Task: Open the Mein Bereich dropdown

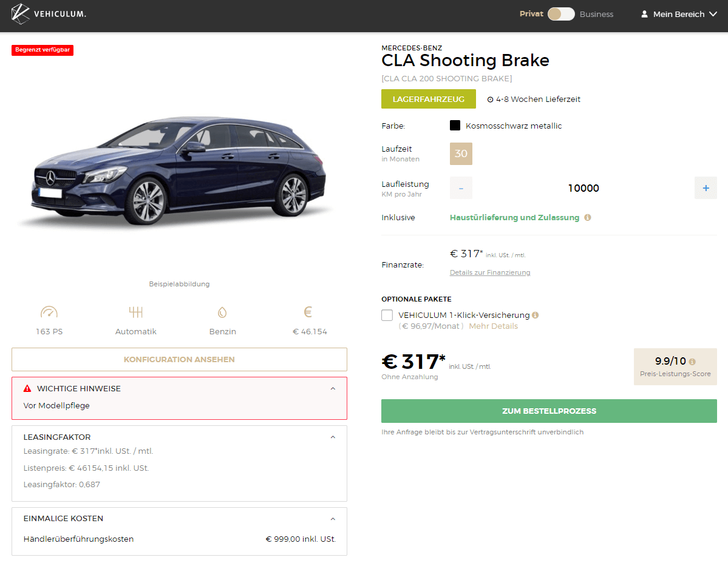Action: (x=679, y=14)
